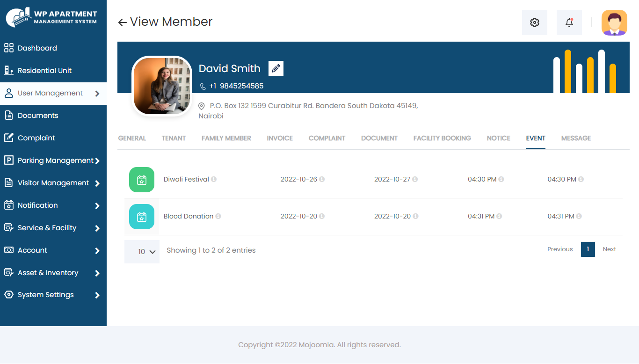Expand the Account submenu chevron

pos(97,251)
